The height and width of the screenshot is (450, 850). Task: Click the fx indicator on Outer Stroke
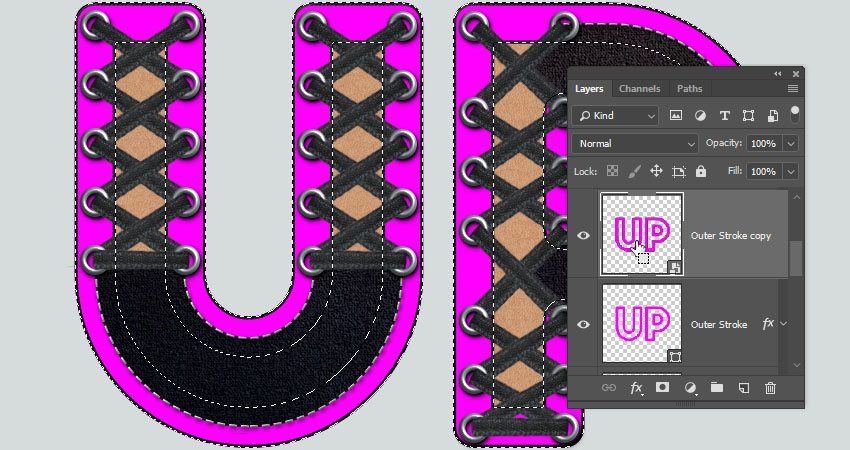768,324
